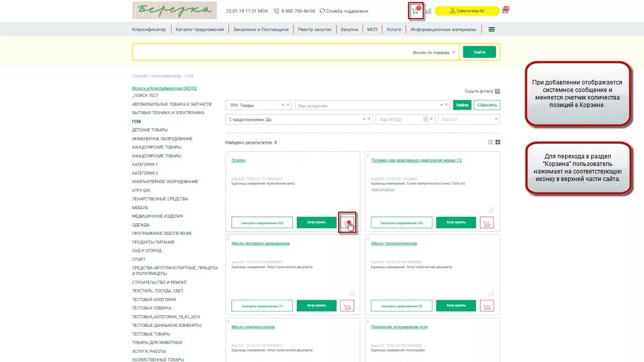This screenshot has width=644, height=362.
Task: Select category КОМПЬЮТЕРНОЕ ОБОРУДОВАНИЕ
Action: [x=165, y=182]
